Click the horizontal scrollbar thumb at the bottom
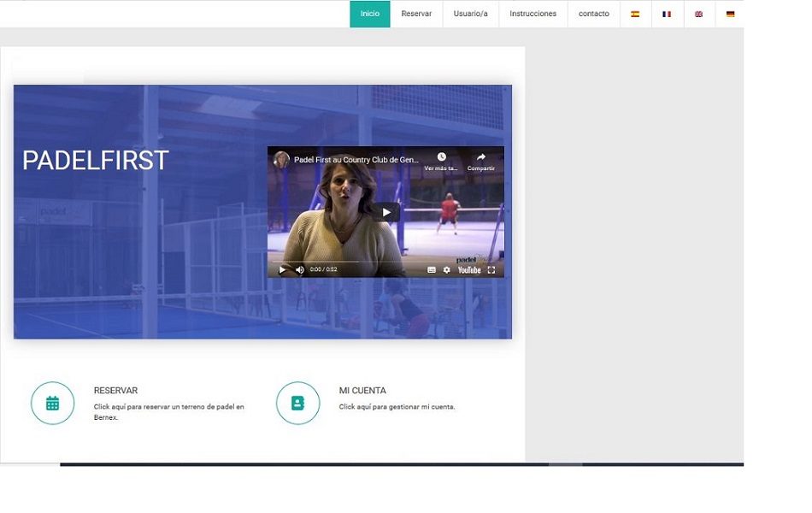Image resolution: width=812 pixels, height=513 pixels. click(x=565, y=464)
